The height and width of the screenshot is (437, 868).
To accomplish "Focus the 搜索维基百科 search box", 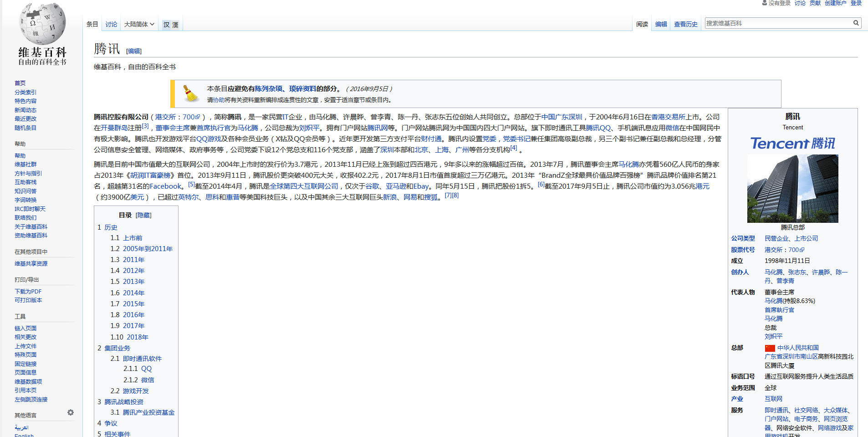I will point(778,23).
